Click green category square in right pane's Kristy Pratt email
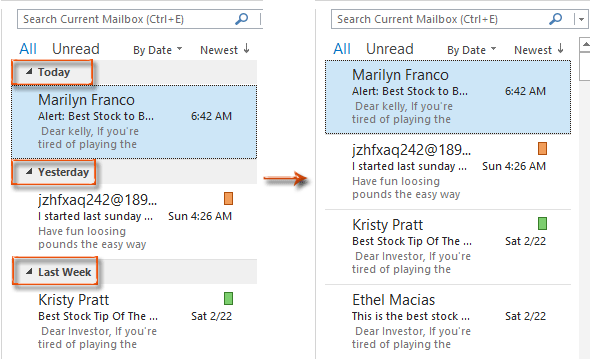Screen dimensions: 592x362 click(542, 223)
